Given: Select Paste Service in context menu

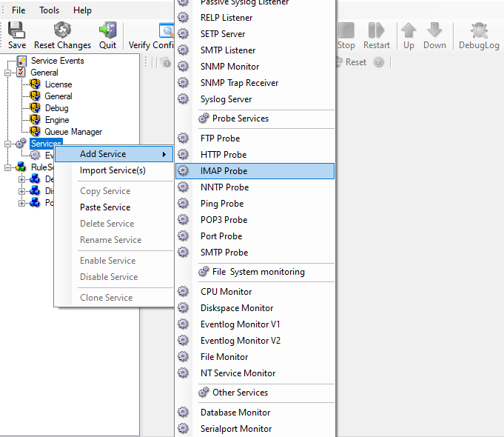Looking at the screenshot, I should click(105, 207).
